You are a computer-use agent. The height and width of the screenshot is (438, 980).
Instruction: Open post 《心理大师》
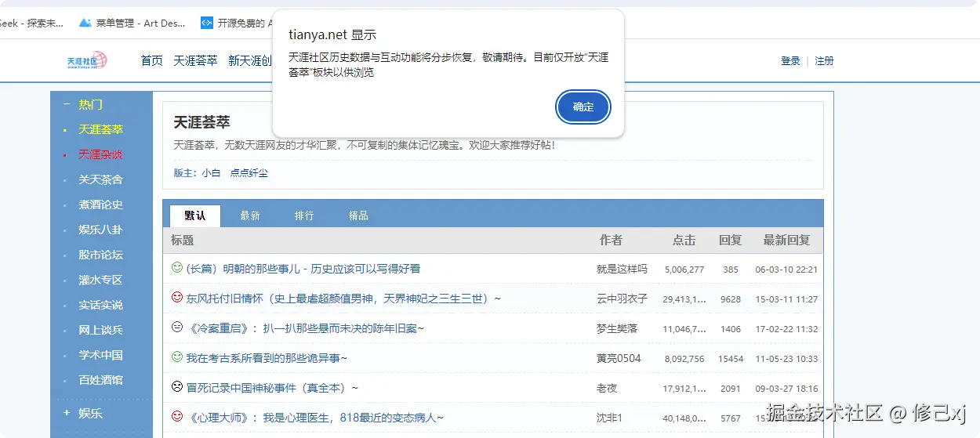pyautogui.click(x=315, y=418)
